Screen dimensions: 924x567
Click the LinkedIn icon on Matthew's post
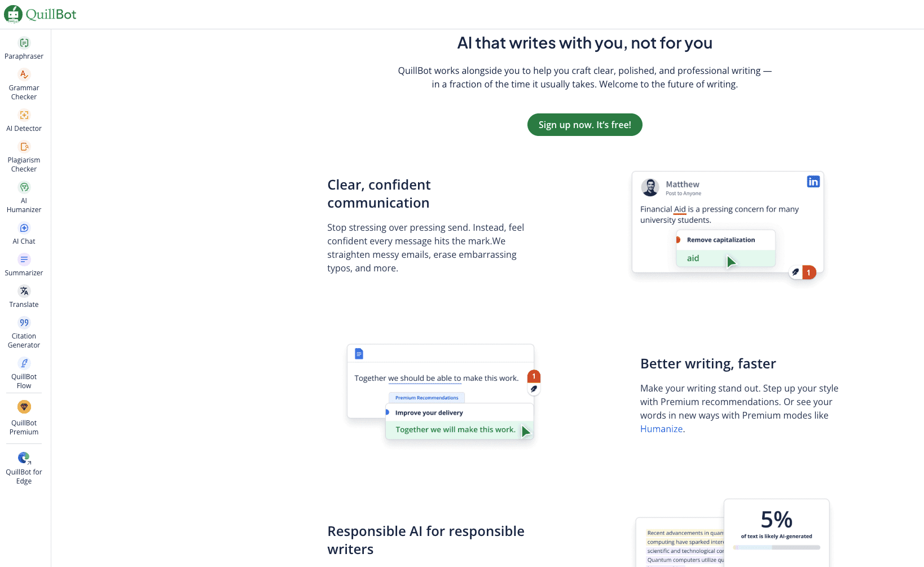pos(813,182)
